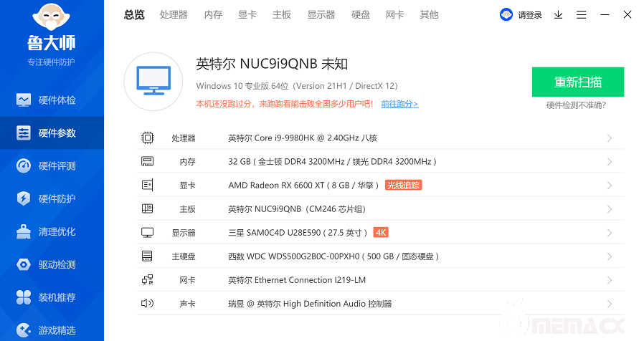644x341 pixels.
Task: Open 驱动检测 sidebar icon
Action: click(24, 264)
